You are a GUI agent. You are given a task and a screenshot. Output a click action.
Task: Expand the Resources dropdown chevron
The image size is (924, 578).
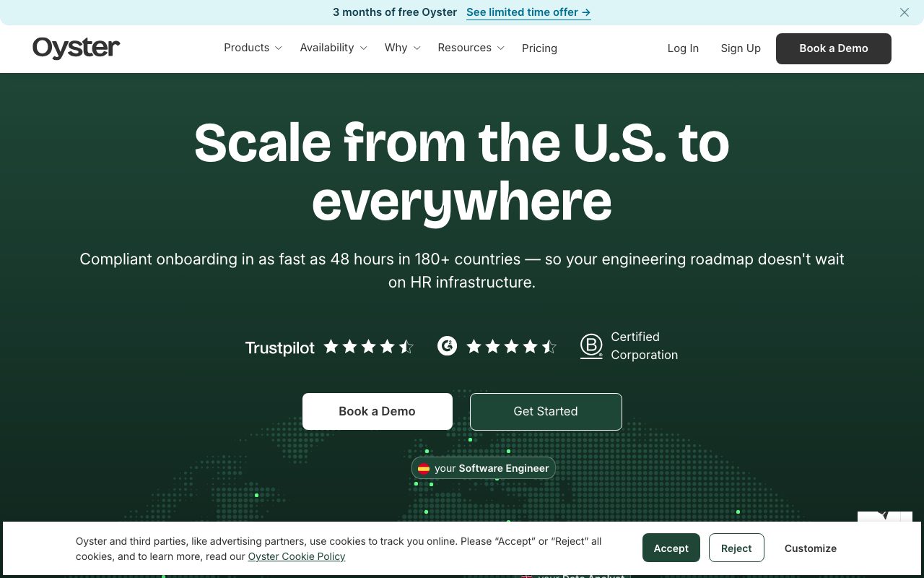(501, 48)
